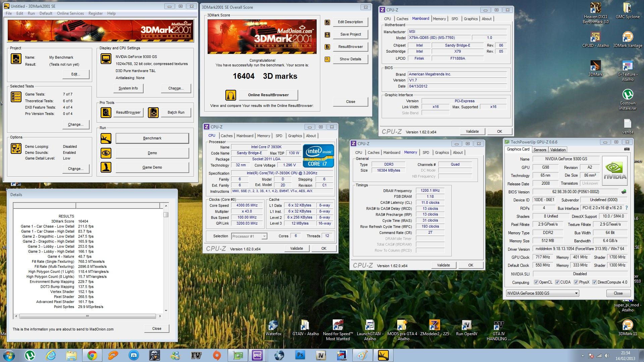Click the GPU Name field in GPU-Z
This screenshot has height=362, width=644.
[566, 159]
